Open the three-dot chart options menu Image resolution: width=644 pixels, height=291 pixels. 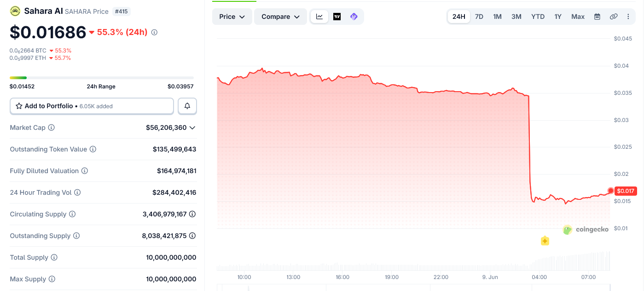coord(628,17)
